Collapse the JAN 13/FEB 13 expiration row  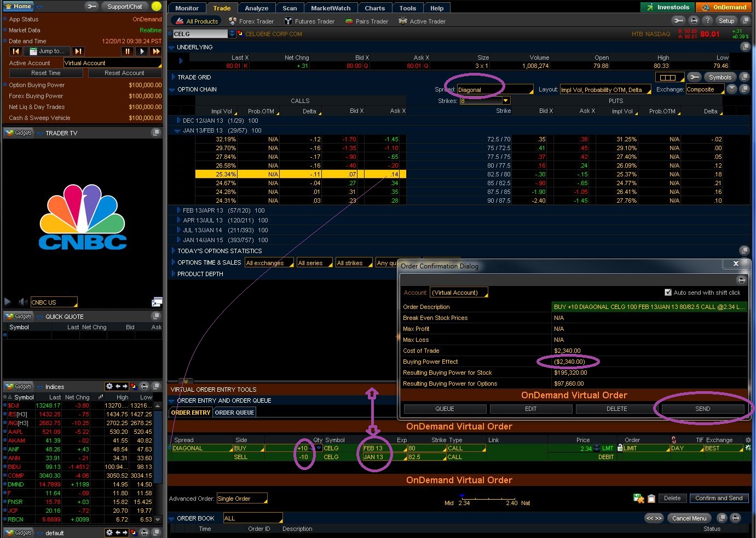click(177, 130)
